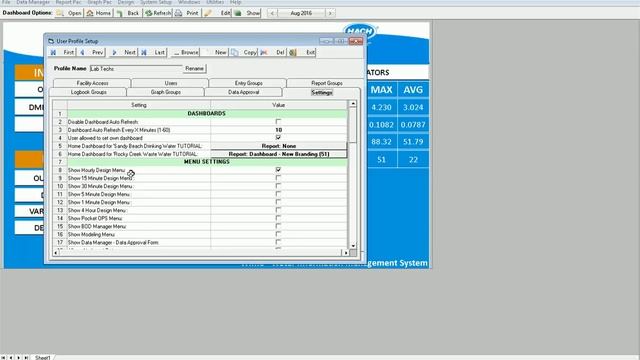The width and height of the screenshot is (640, 360).
Task: Print the dashboard
Action: click(x=187, y=13)
